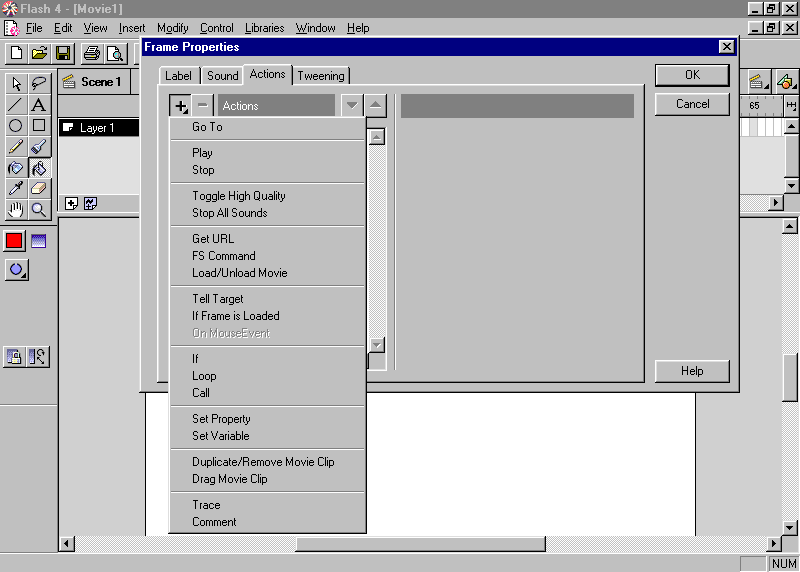Choose Drag Movie Clip action

click(267, 479)
